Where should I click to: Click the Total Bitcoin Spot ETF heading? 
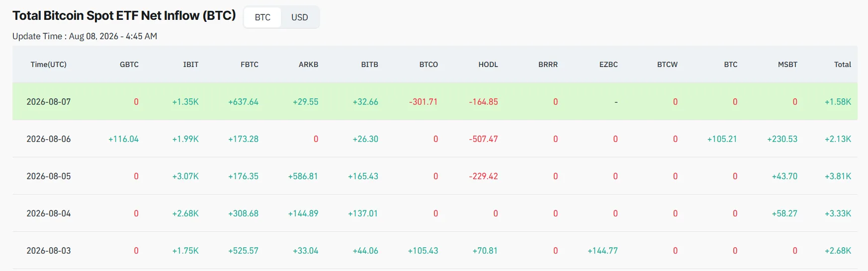click(124, 16)
